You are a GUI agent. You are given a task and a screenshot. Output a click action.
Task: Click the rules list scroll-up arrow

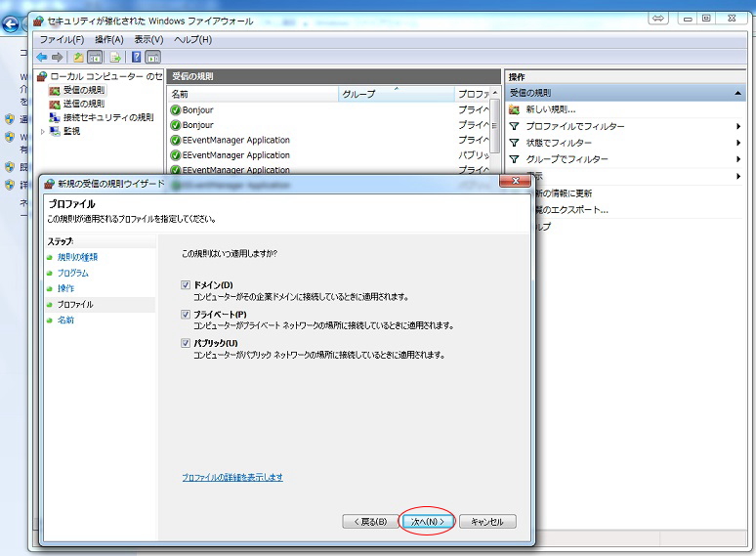click(x=495, y=93)
